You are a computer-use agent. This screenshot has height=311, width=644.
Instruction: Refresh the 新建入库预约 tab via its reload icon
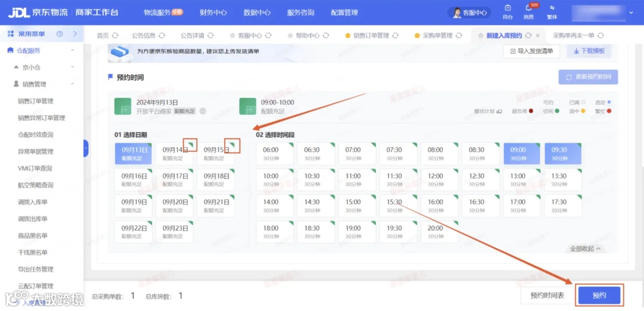pos(528,36)
